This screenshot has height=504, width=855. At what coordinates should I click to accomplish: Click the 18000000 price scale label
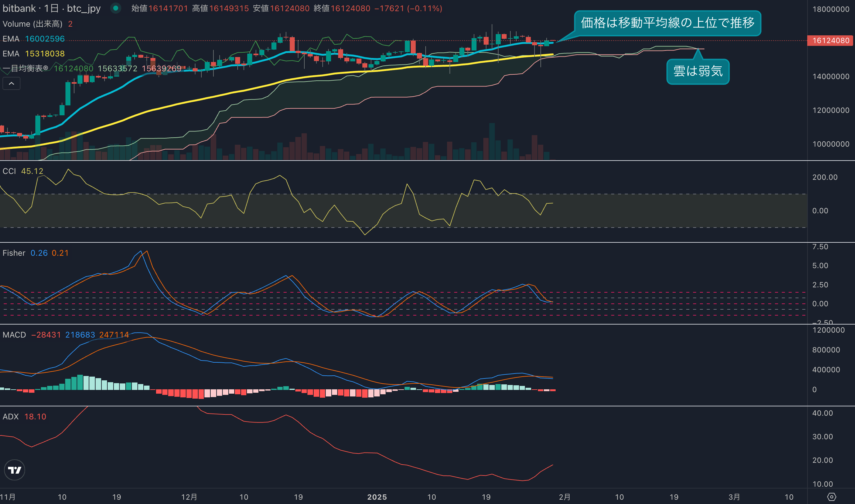point(830,10)
